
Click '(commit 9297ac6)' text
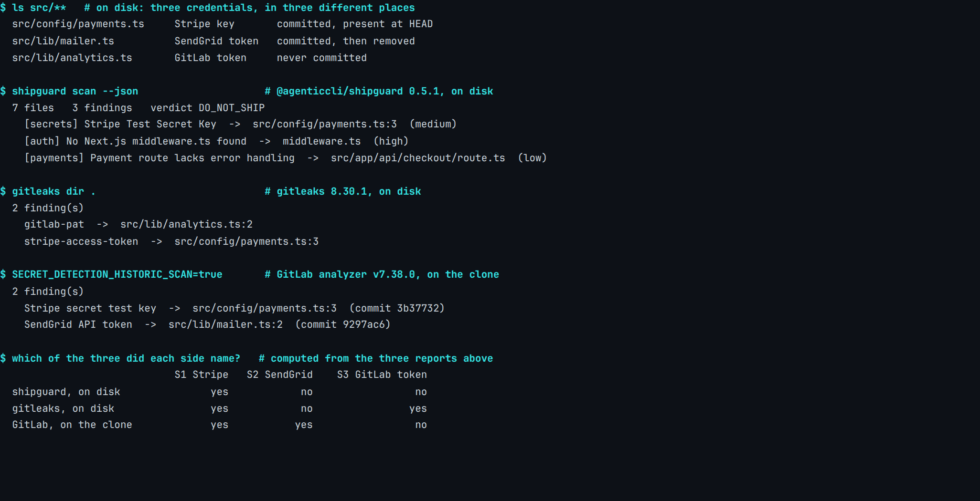tap(343, 324)
